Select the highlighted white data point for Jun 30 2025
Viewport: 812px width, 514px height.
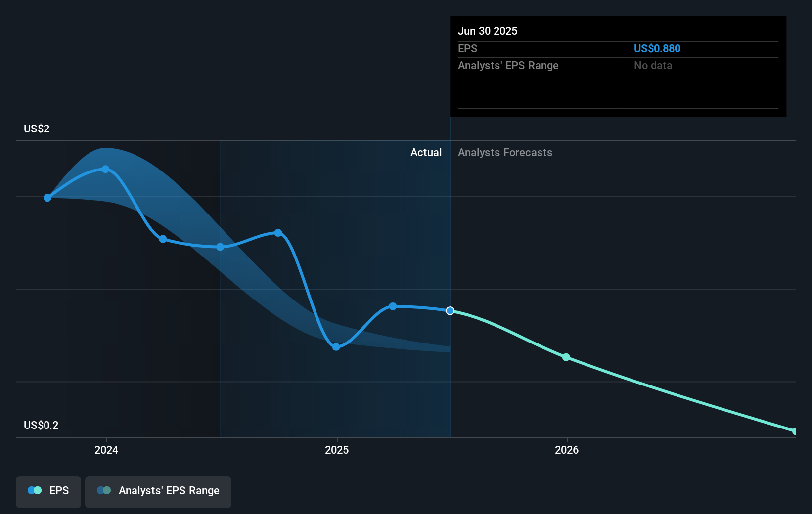(450, 311)
